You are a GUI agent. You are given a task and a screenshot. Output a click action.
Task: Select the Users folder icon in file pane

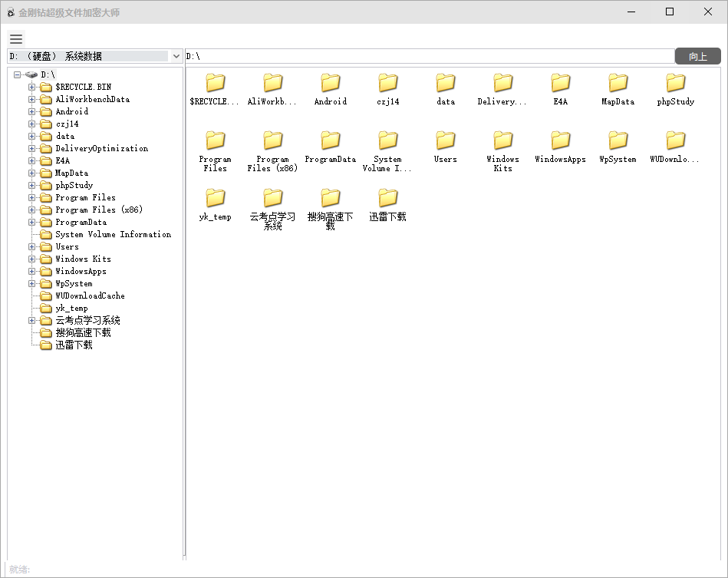point(446,140)
